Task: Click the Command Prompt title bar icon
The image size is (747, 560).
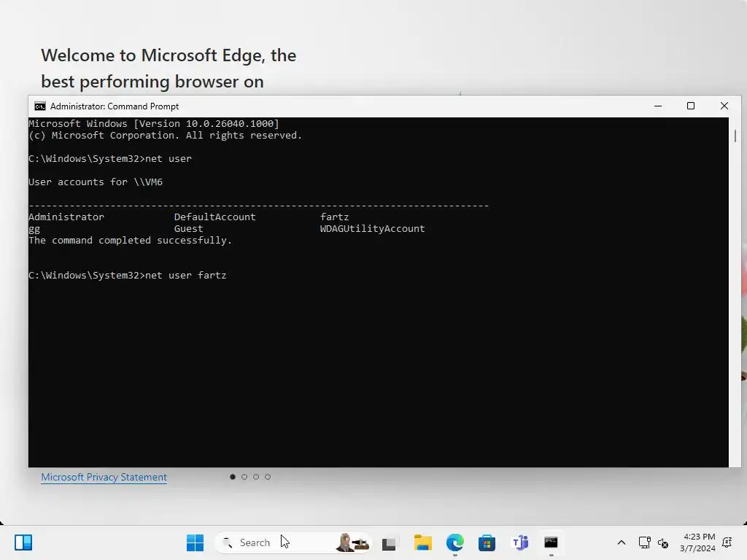Action: [x=40, y=106]
